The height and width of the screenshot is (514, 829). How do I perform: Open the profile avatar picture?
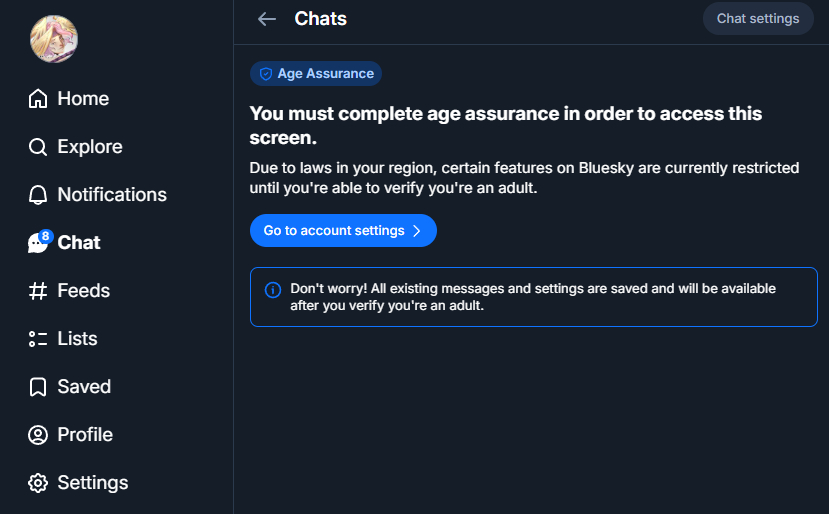[54, 40]
